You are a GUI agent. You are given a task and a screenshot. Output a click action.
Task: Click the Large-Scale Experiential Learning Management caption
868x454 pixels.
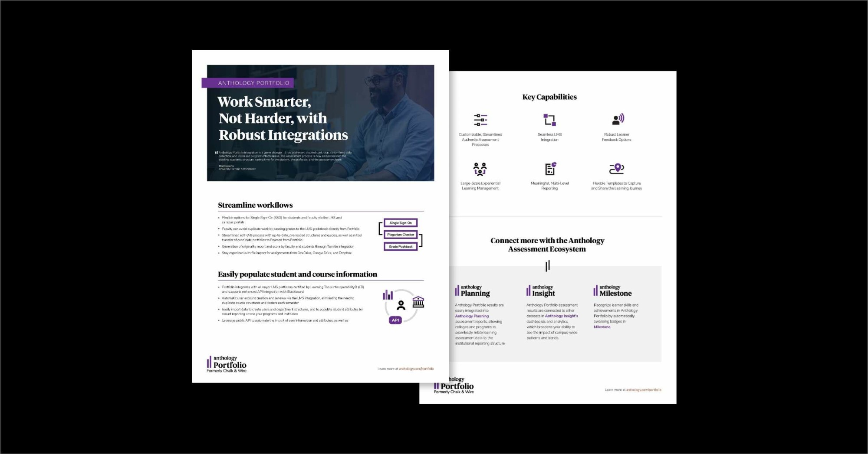click(480, 186)
